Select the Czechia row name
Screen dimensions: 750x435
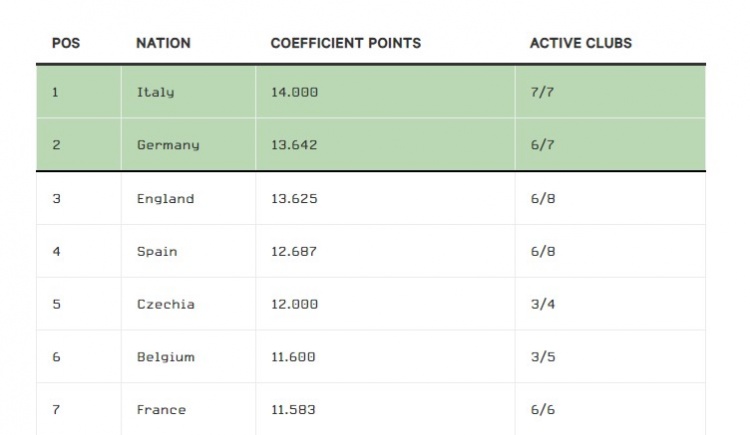[165, 304]
